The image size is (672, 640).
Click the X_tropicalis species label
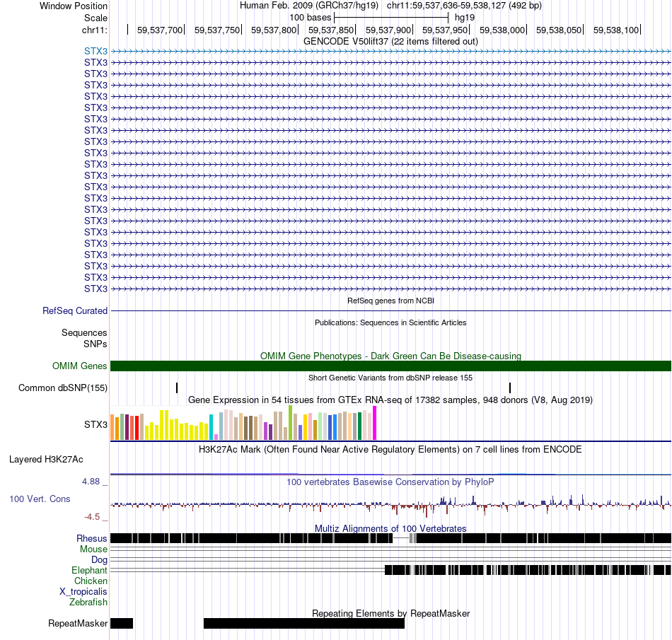pos(83,592)
